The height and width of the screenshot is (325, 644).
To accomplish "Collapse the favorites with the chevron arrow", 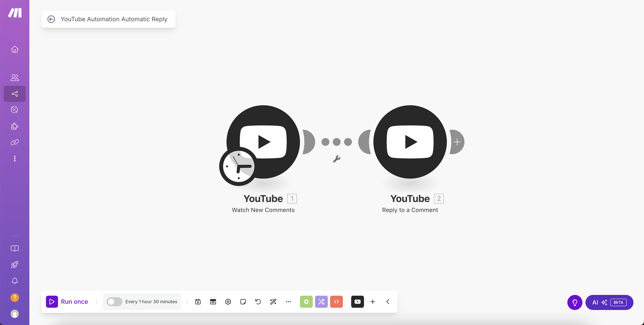I will tap(388, 302).
